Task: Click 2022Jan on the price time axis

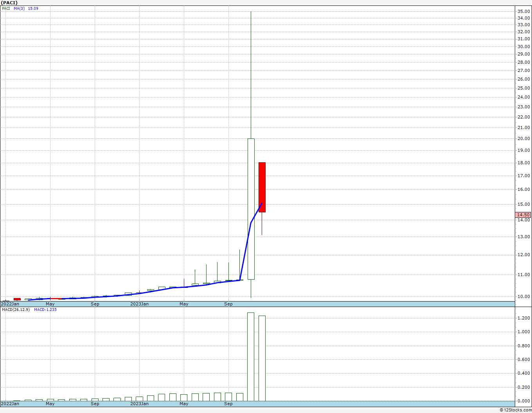Action: (10, 304)
